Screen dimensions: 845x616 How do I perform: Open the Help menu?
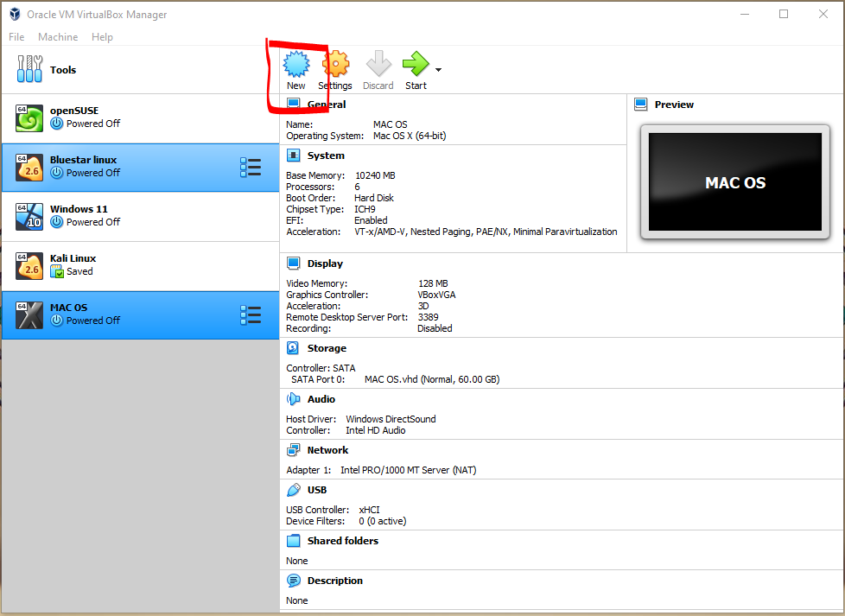point(102,36)
